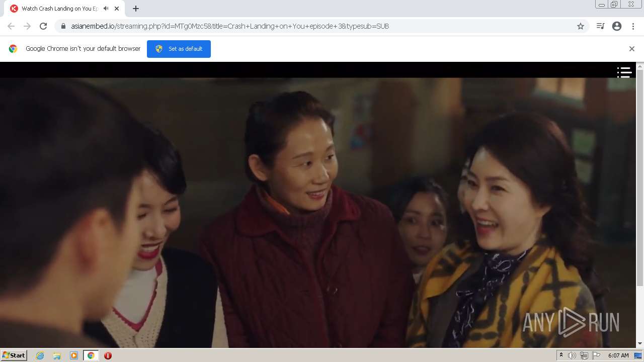Viewport: 644px width, 362px height.
Task: Reload the current page
Action: 43,26
